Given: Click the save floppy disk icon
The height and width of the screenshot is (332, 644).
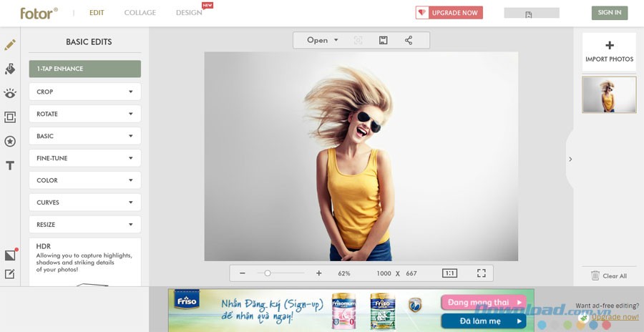Looking at the screenshot, I should click(x=384, y=41).
